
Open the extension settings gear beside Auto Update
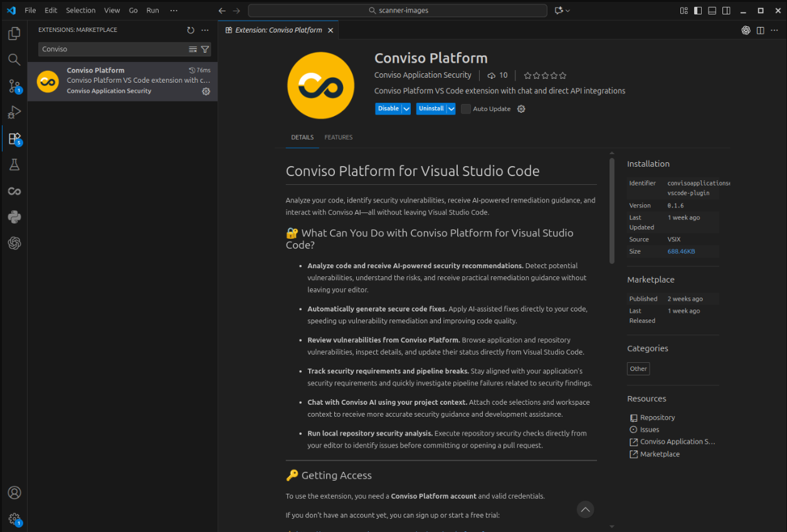tap(520, 109)
